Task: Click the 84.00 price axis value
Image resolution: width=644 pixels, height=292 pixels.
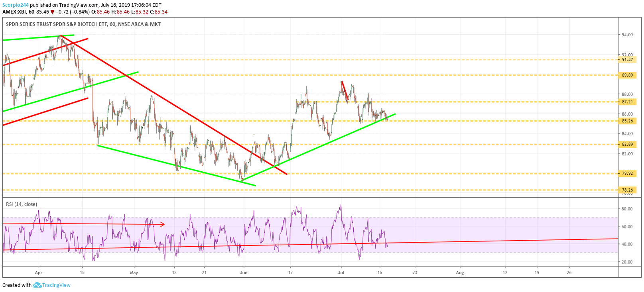Action: point(627,134)
